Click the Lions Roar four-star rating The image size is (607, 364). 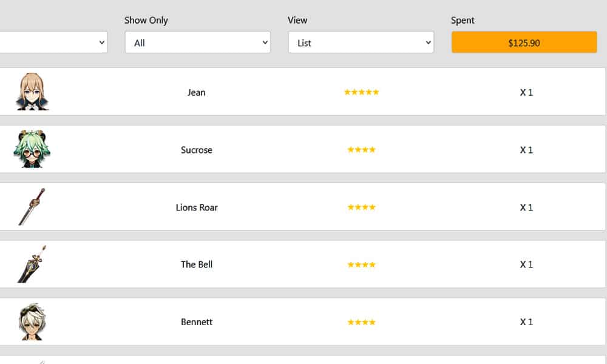[x=361, y=207]
